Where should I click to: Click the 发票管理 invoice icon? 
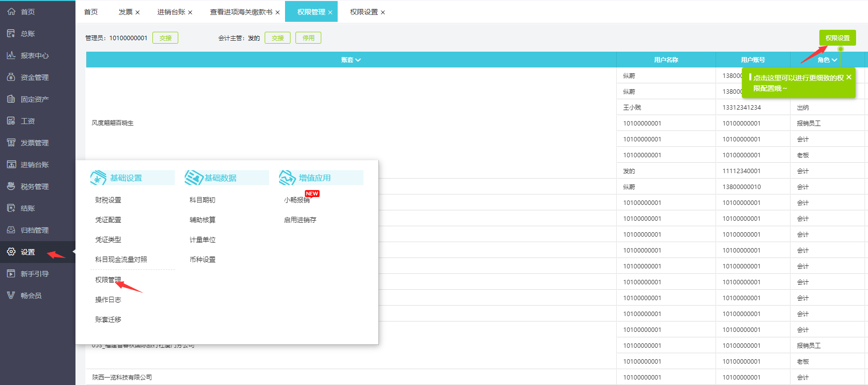click(x=11, y=142)
